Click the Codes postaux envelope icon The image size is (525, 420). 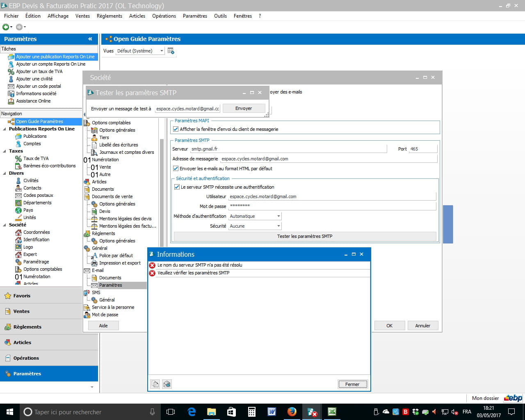pos(18,195)
